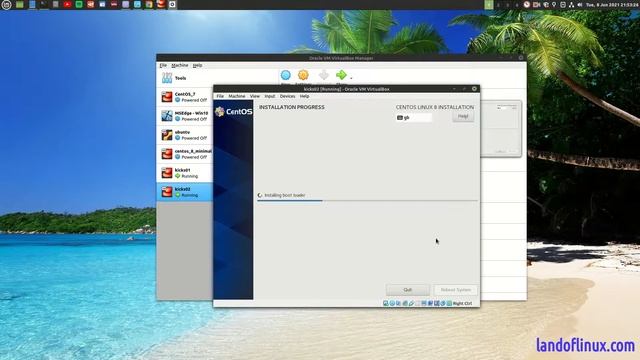This screenshot has width=640, height=360.
Task: Click the Quit button in installer
Action: click(408, 290)
